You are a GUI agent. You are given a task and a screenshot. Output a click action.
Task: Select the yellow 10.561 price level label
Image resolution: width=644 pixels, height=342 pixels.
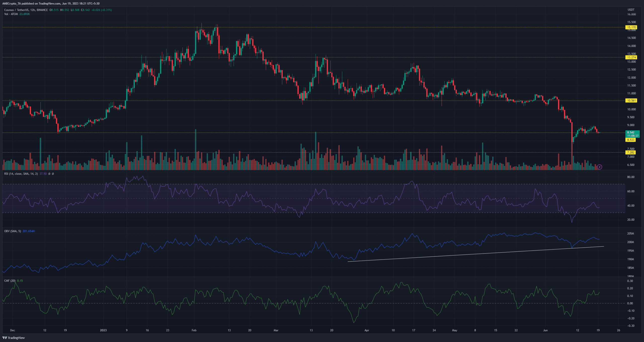click(x=631, y=100)
